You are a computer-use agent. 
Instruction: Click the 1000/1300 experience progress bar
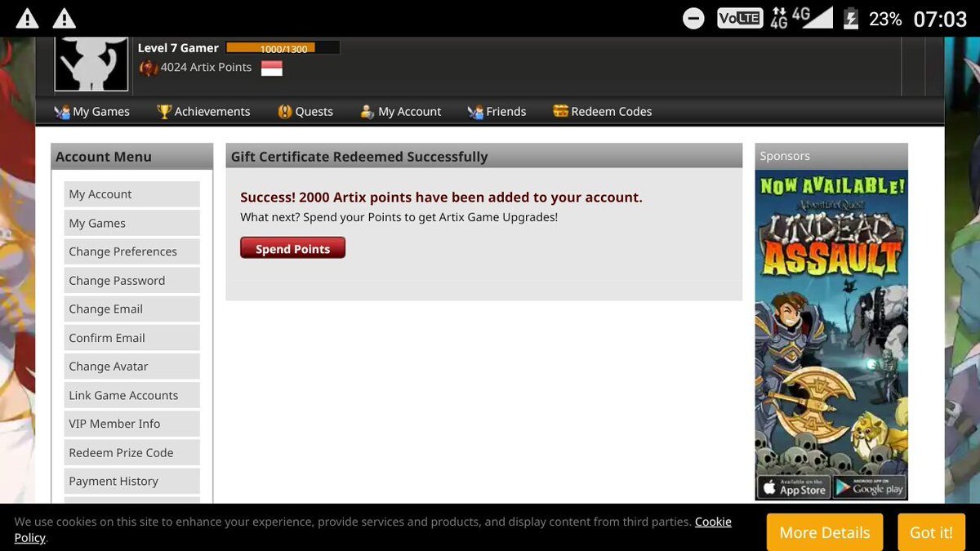[x=283, y=48]
